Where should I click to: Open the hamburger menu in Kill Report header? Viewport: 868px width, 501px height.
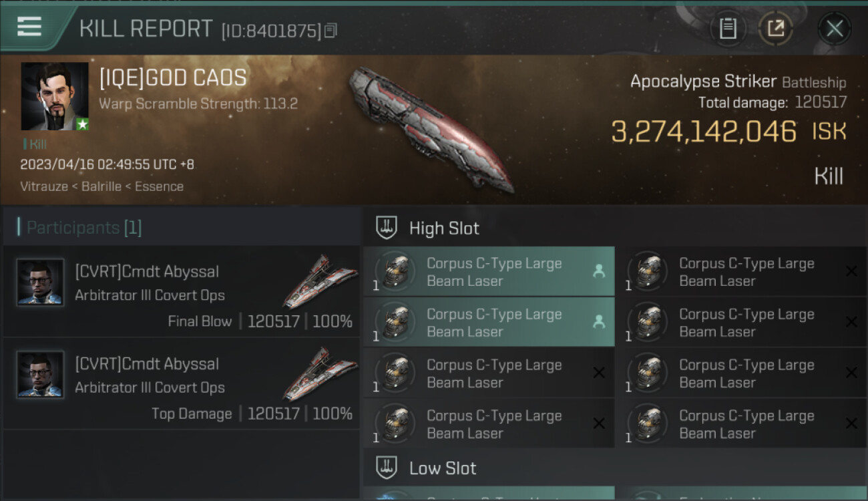click(x=29, y=27)
